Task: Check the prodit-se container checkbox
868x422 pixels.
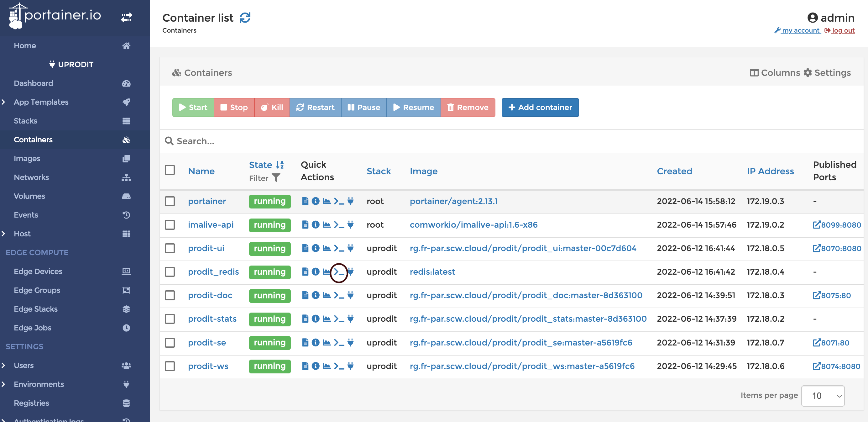Action: (170, 342)
